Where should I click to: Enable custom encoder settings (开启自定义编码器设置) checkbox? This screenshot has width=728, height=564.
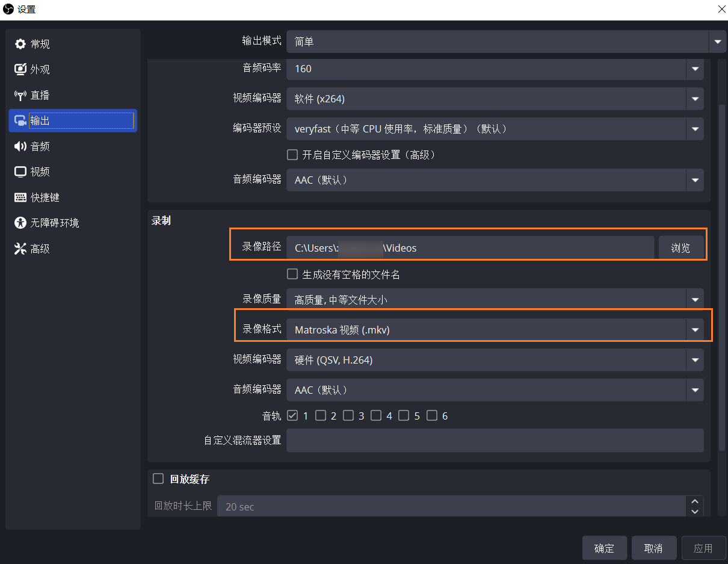coord(292,155)
